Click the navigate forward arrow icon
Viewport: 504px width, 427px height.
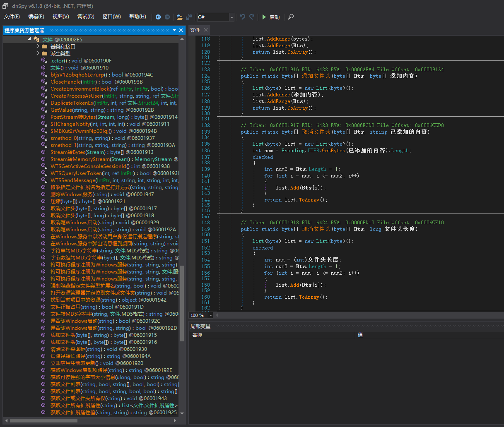167,17
